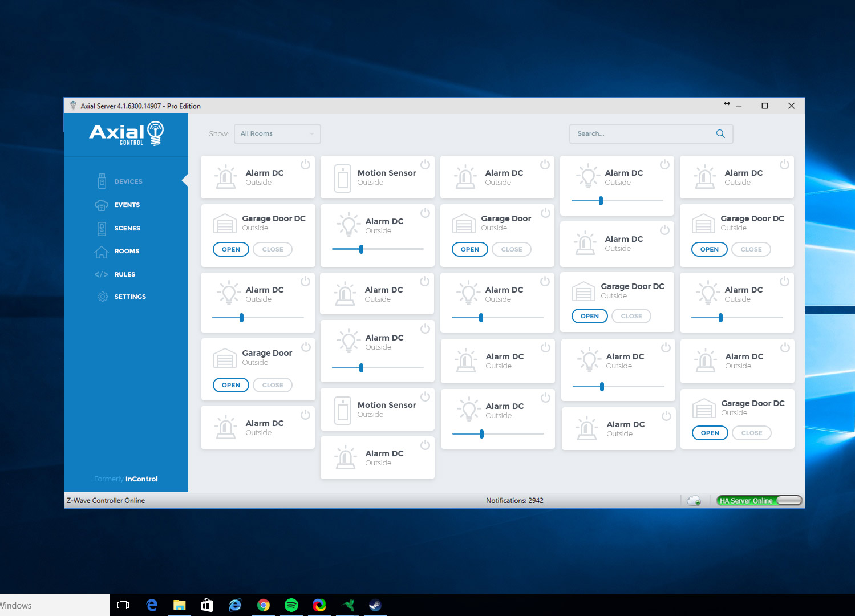
Task: Toggle power on the lower Motion Sensor card
Action: (x=425, y=397)
